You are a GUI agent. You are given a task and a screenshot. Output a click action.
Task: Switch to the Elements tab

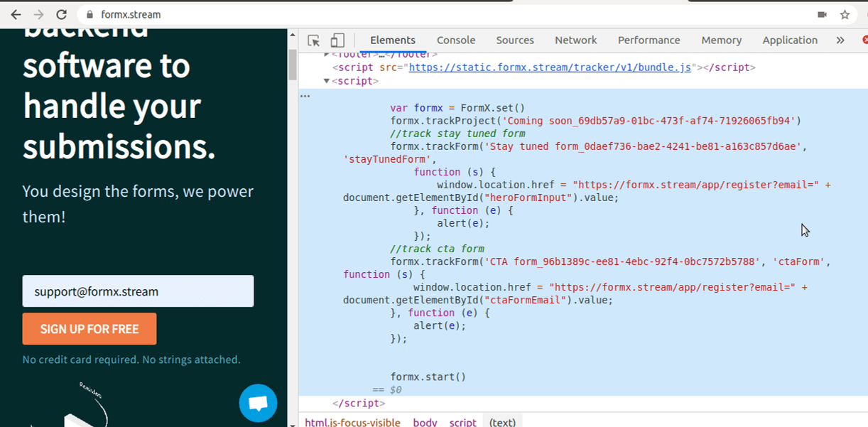tap(393, 40)
